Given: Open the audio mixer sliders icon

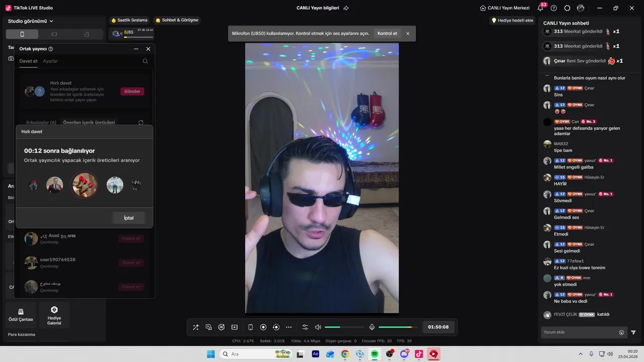Looking at the screenshot, I should click(305, 327).
